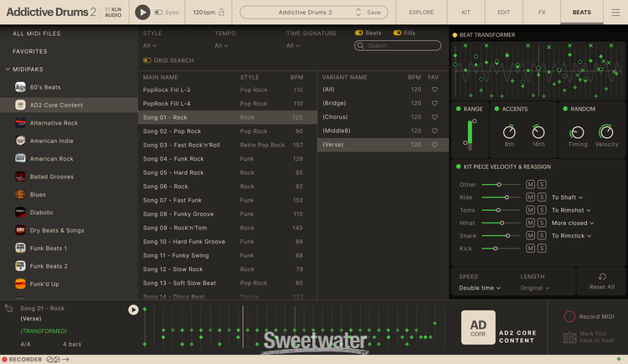
Task: Solo the Hihat kit piece
Action: tap(542, 223)
